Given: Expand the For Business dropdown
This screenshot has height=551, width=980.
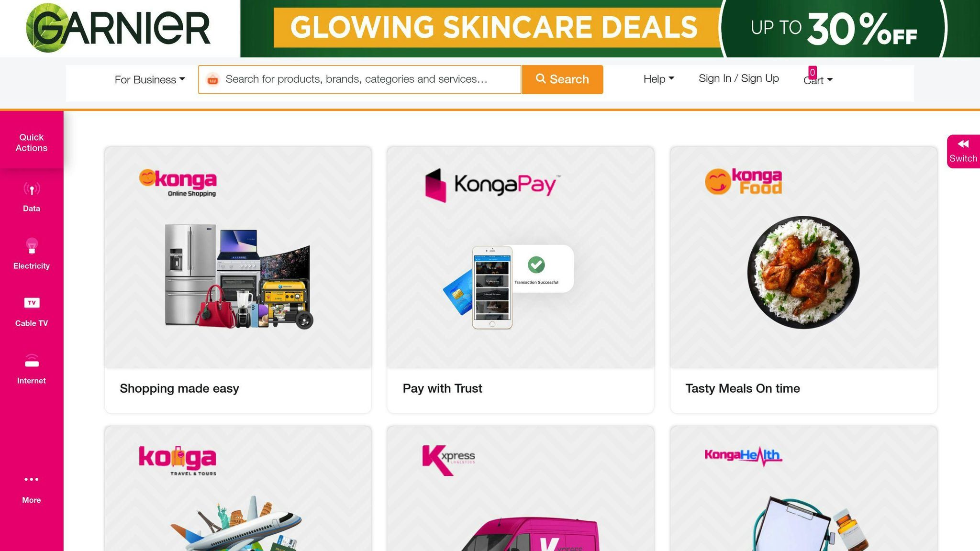Looking at the screenshot, I should (150, 79).
